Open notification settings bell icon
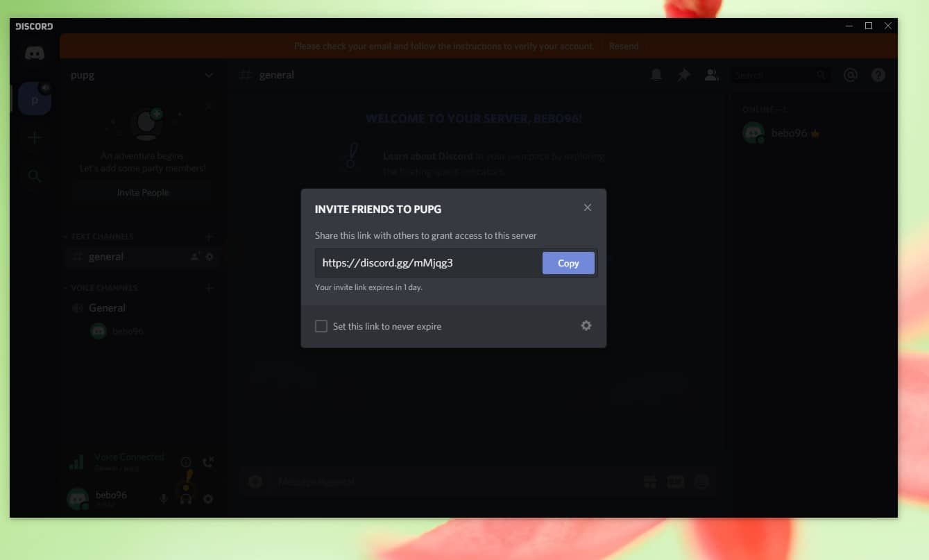The height and width of the screenshot is (560, 929). tap(656, 75)
